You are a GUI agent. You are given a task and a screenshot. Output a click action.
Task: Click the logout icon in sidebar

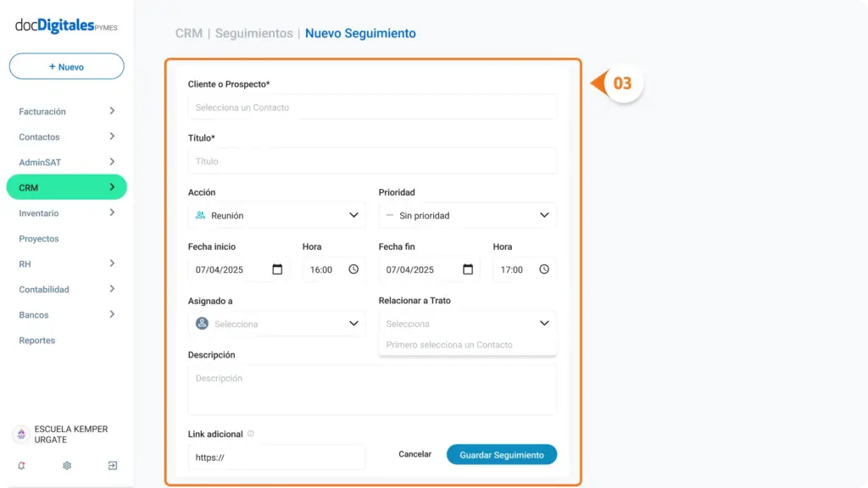[113, 465]
